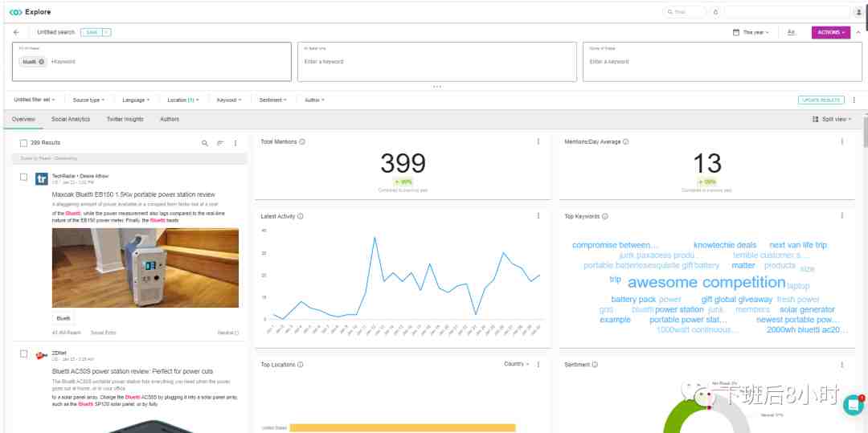Expand the Source type filter dropdown
The width and height of the screenshot is (868, 433).
88,100
